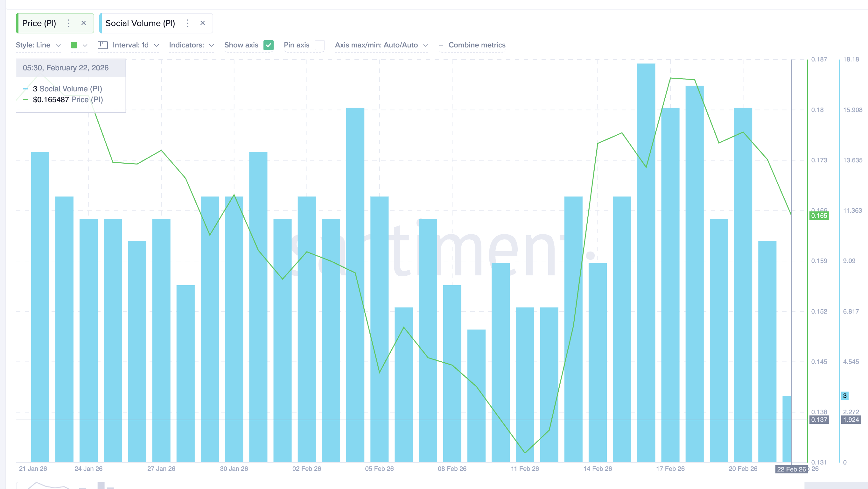
Task: Enable the Pin axis checkbox
Action: click(319, 45)
